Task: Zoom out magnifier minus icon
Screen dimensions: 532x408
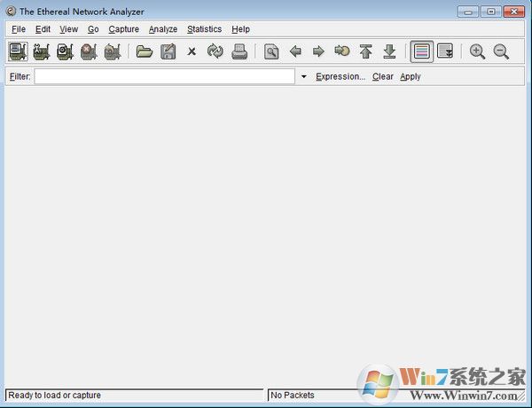Action: (501, 51)
